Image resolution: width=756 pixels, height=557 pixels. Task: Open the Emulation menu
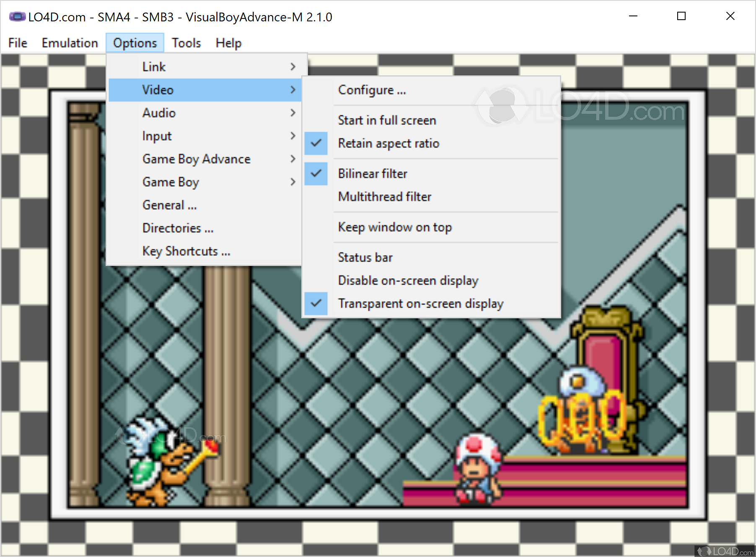tap(70, 43)
